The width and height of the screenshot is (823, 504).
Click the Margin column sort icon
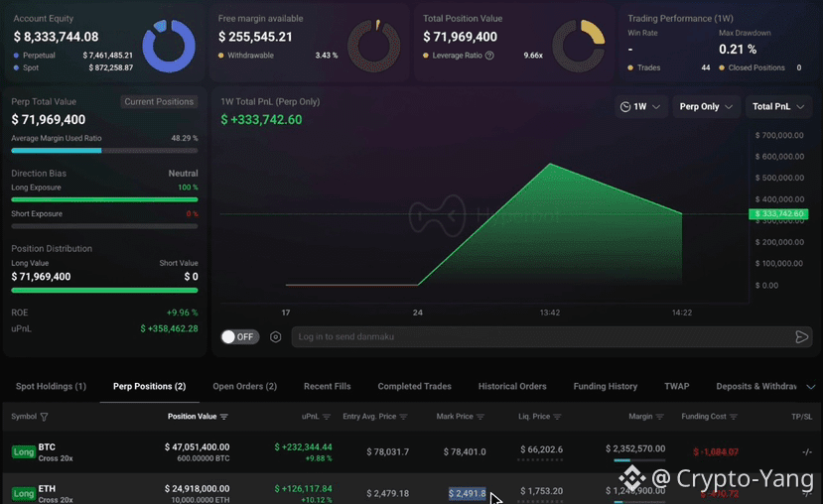click(660, 417)
